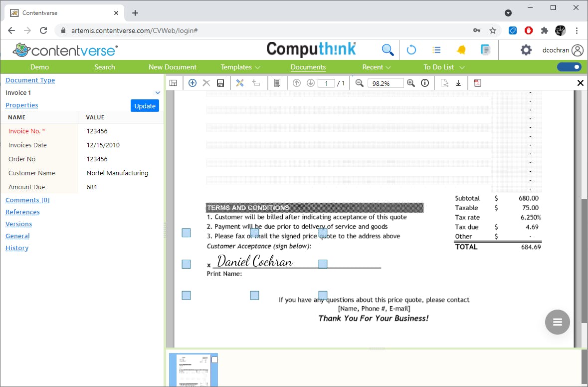
Task: Open the General link
Action: pos(17,236)
